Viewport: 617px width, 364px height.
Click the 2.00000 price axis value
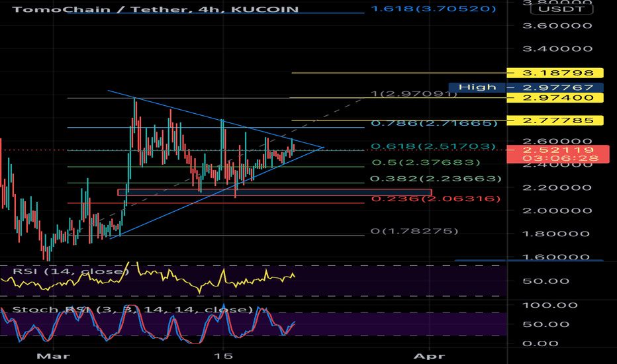coord(557,211)
